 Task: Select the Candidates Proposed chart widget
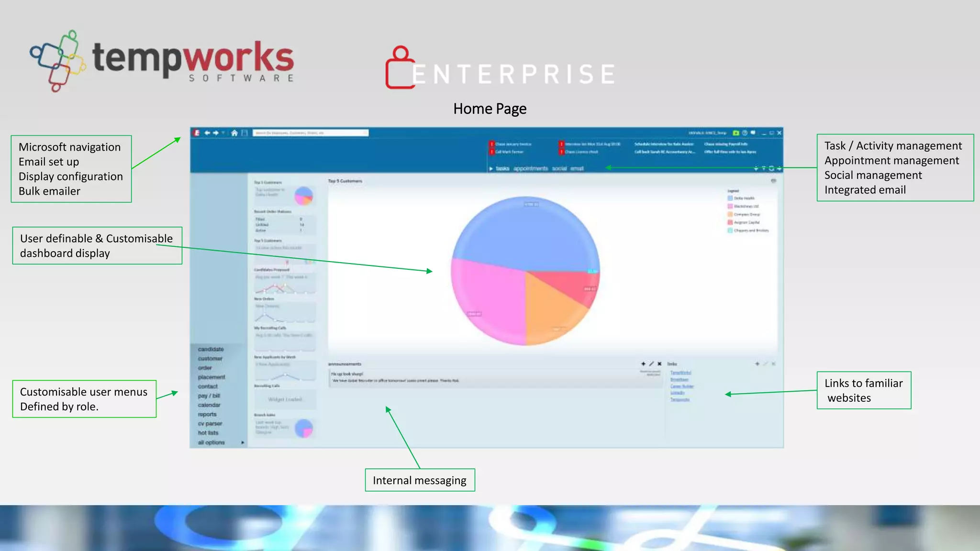285,283
